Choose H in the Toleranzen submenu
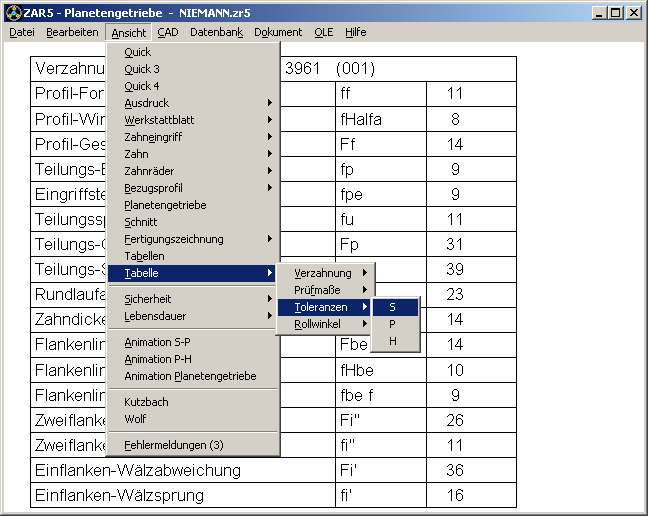Viewport: 648px width, 516px height. coord(394,341)
